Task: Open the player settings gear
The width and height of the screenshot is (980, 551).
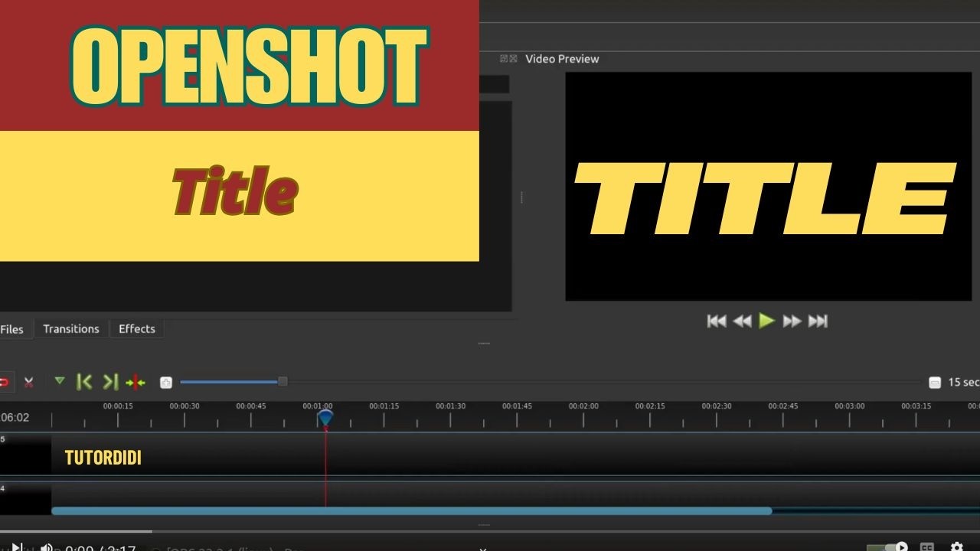Action: [x=956, y=547]
